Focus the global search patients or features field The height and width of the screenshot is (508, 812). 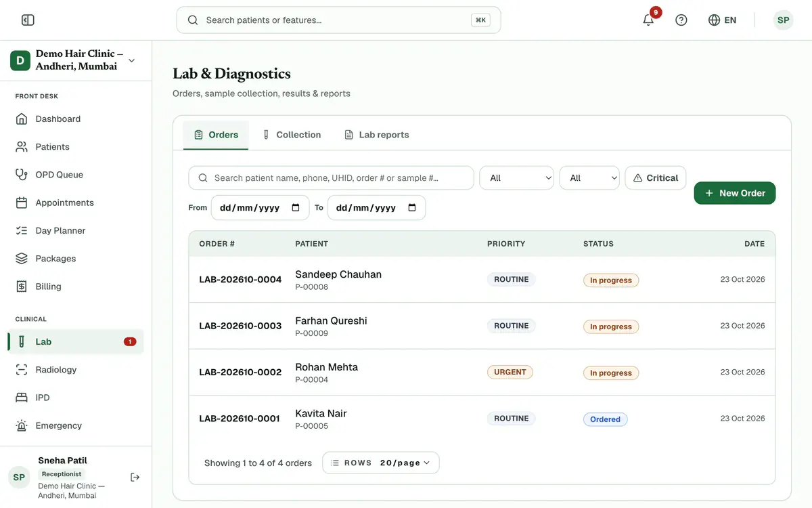(x=338, y=20)
